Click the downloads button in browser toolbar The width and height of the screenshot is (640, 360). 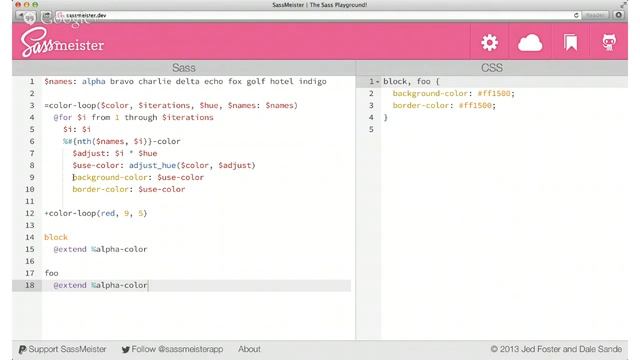coord(618,15)
